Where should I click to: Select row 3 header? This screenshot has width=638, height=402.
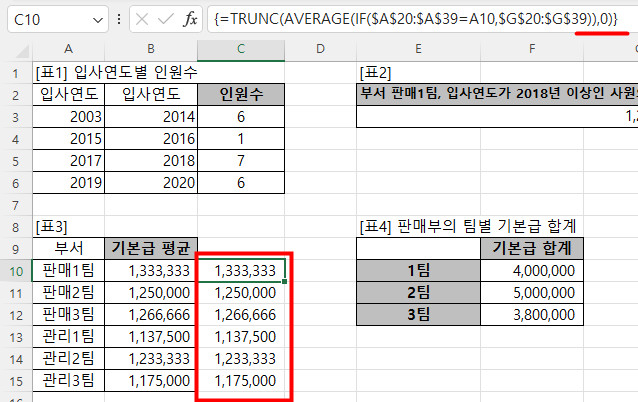[16, 117]
